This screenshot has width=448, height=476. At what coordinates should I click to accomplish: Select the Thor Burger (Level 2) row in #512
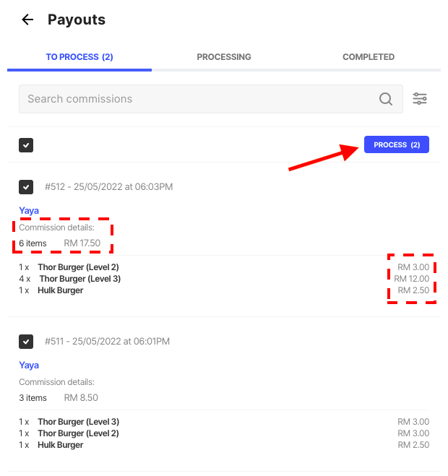click(224, 267)
